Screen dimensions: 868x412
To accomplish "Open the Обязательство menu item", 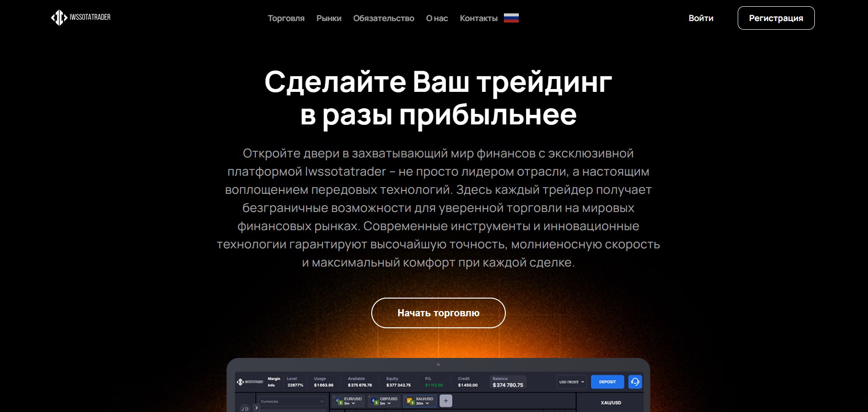I will coord(384,18).
